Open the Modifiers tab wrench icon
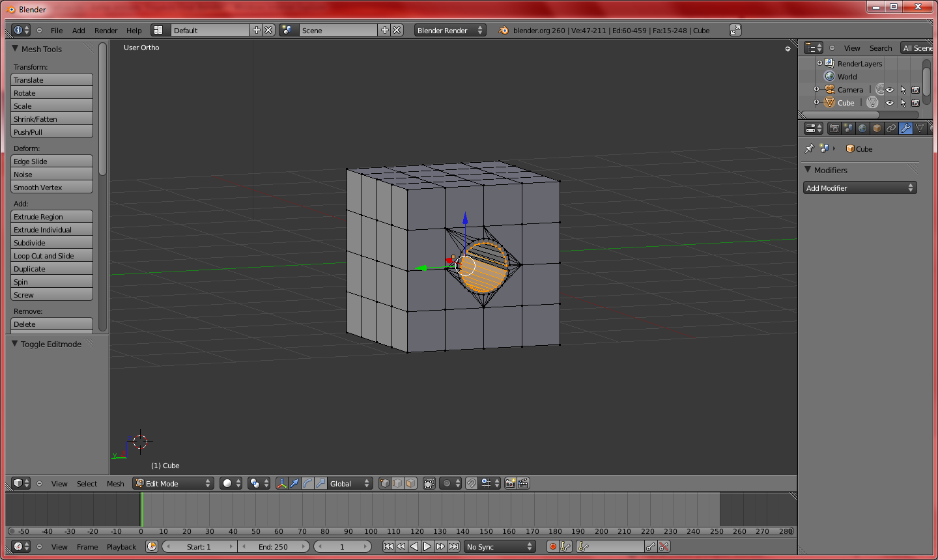 click(x=905, y=128)
